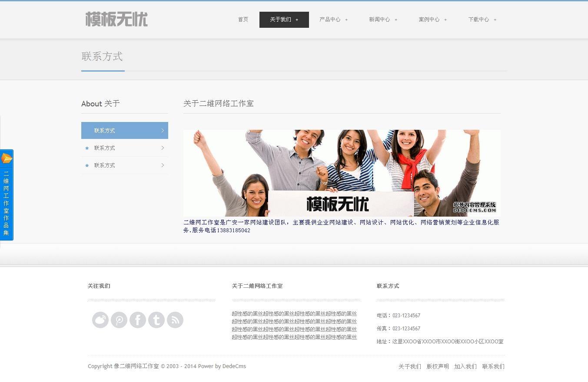Screen dimensions: 588x382
Task: Open the Tumblr social icon
Action: point(156,320)
